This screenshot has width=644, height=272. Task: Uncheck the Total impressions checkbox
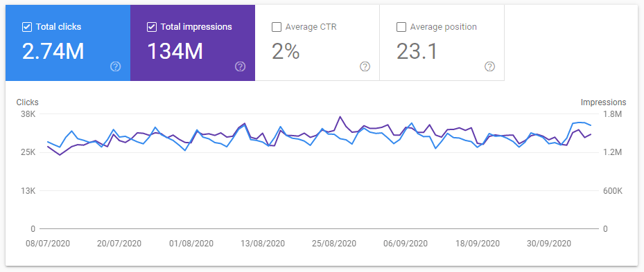[152, 27]
